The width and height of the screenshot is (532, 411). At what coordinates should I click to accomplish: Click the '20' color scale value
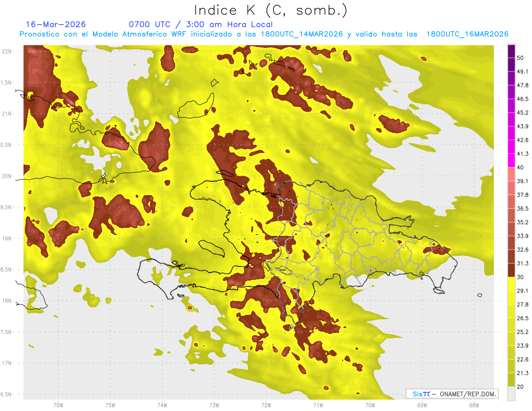point(520,387)
